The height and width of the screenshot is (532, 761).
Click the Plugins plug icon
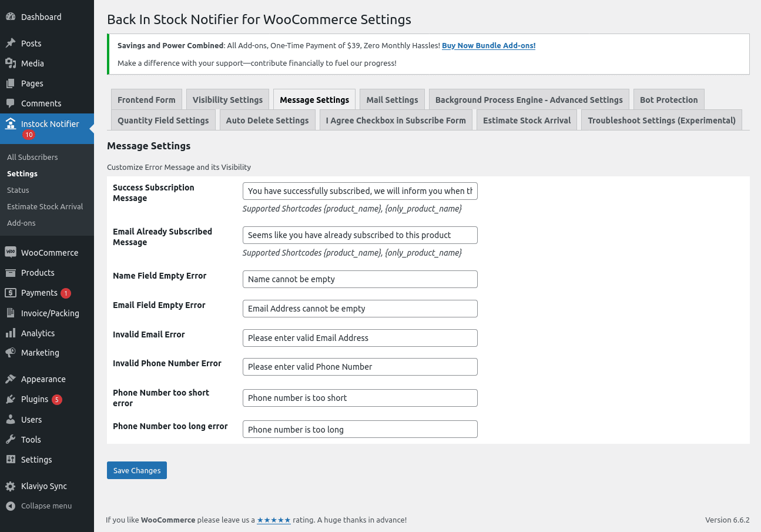(x=11, y=399)
